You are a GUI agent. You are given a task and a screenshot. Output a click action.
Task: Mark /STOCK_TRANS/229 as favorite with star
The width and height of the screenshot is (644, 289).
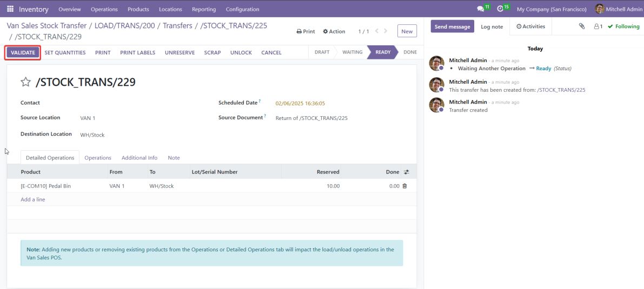25,82
